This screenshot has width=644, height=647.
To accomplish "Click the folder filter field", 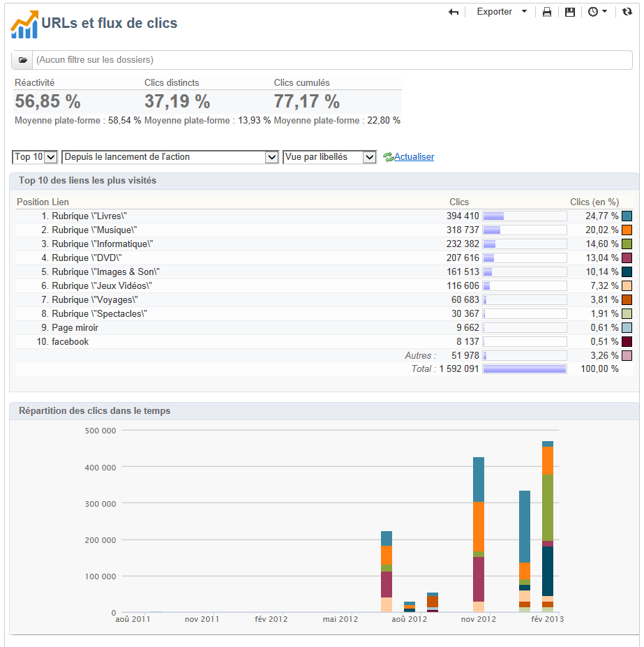I will pos(332,60).
